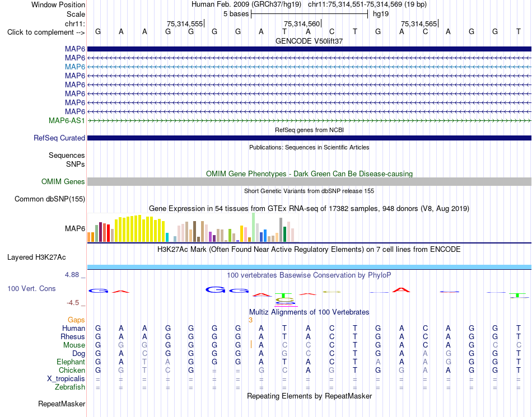The image size is (532, 417).
Task: Open the H3K27Ac Mark track title
Action: click(309, 250)
